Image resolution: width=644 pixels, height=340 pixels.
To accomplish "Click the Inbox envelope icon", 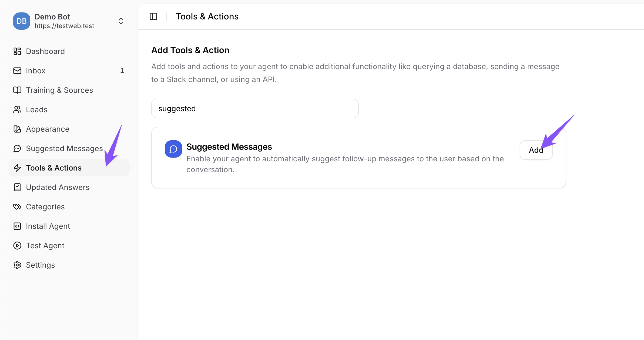I will point(17,71).
